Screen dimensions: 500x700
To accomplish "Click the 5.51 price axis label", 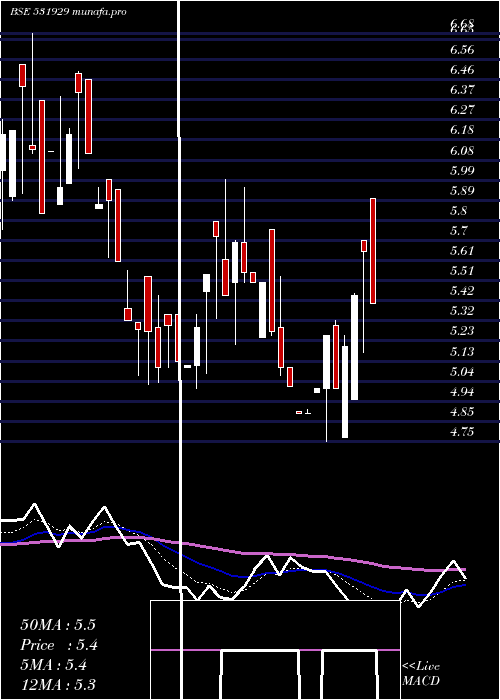I will pyautogui.click(x=462, y=271).
